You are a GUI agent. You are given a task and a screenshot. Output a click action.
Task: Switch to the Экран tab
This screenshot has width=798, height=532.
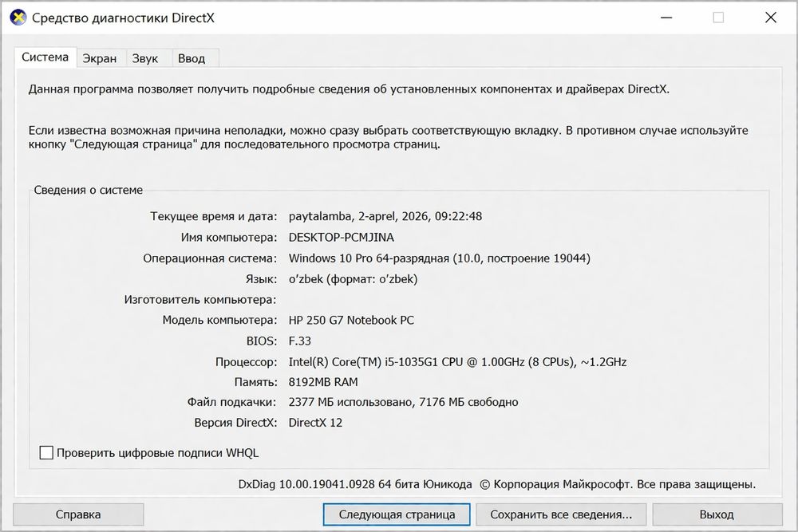pyautogui.click(x=100, y=58)
